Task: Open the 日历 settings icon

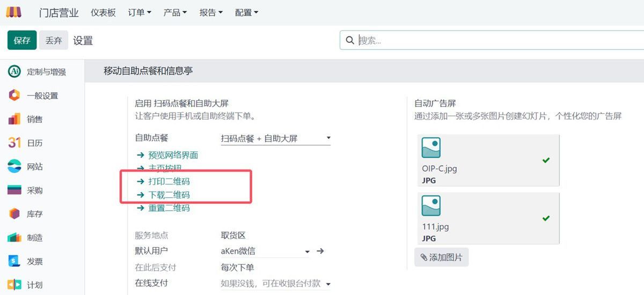Action: click(x=14, y=143)
